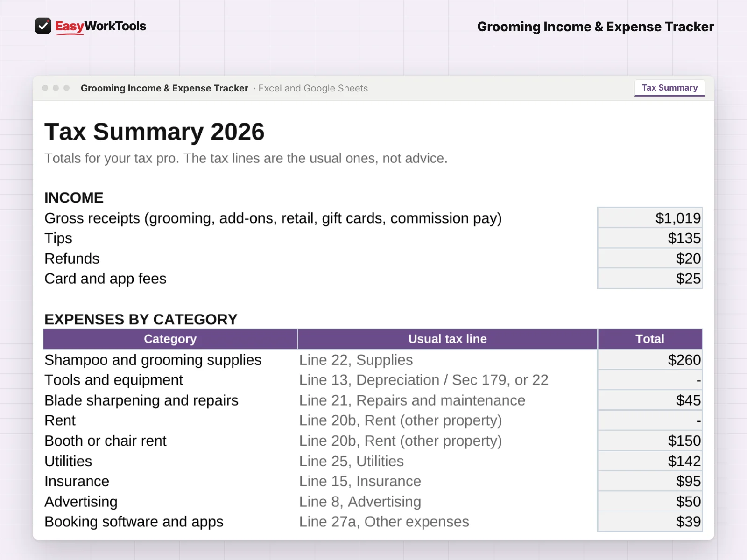Click the $150 booth rent total
Viewport: 747px width, 560px height.
click(x=650, y=441)
